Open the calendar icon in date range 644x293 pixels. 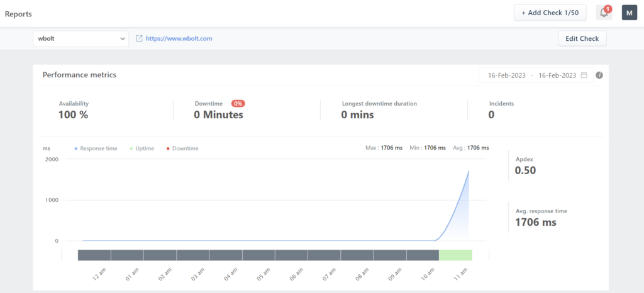584,75
